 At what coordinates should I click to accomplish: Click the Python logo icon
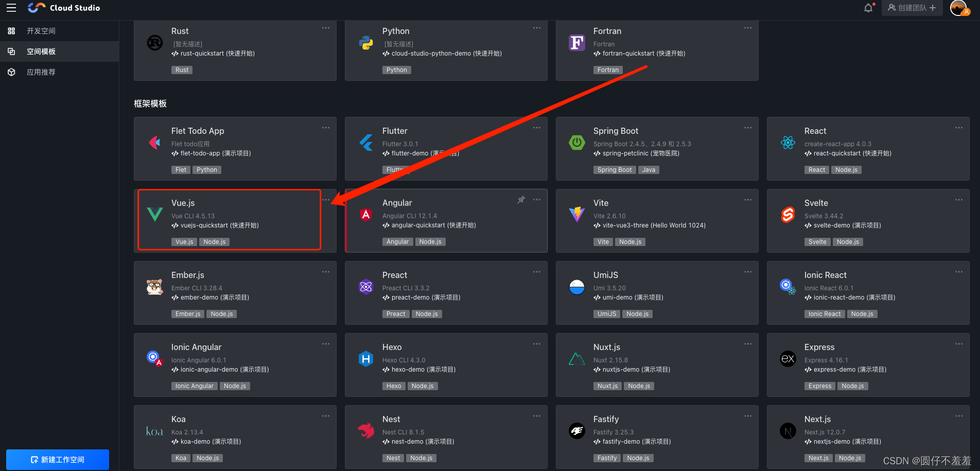coord(366,43)
